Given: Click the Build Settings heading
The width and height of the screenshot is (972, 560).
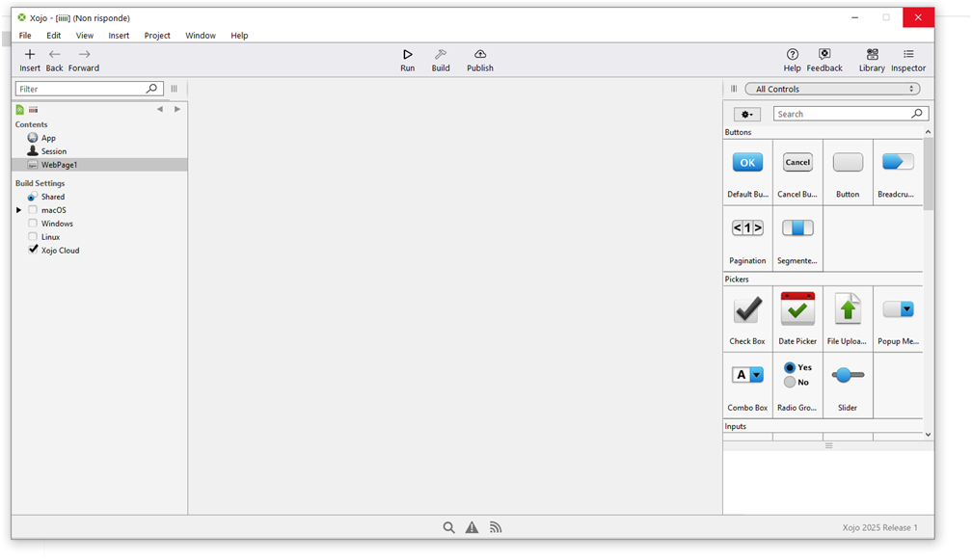Looking at the screenshot, I should coord(40,183).
